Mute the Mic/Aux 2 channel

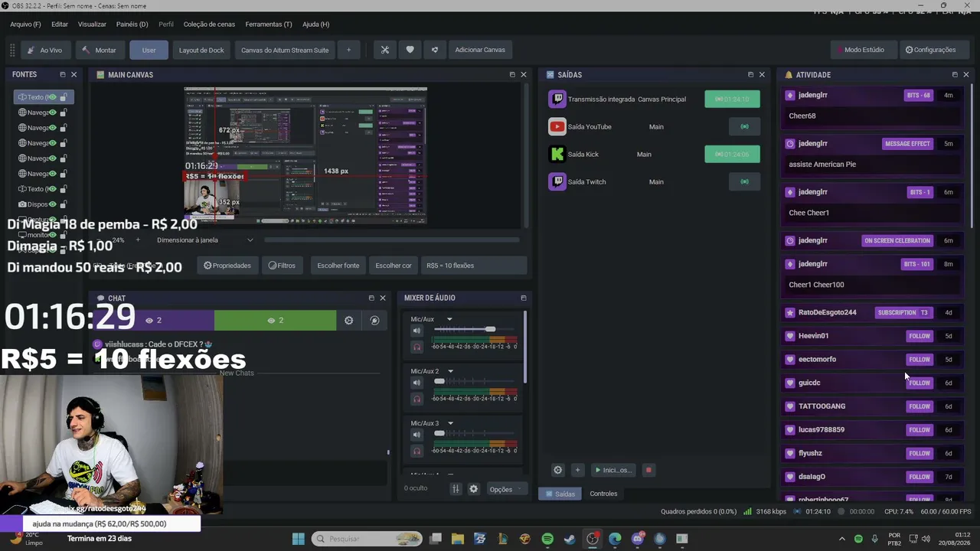[x=416, y=383]
